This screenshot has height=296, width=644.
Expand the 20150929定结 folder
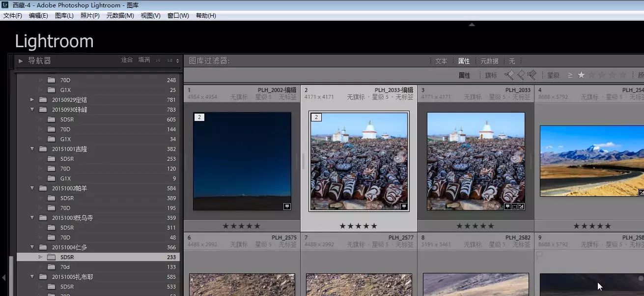(32, 100)
